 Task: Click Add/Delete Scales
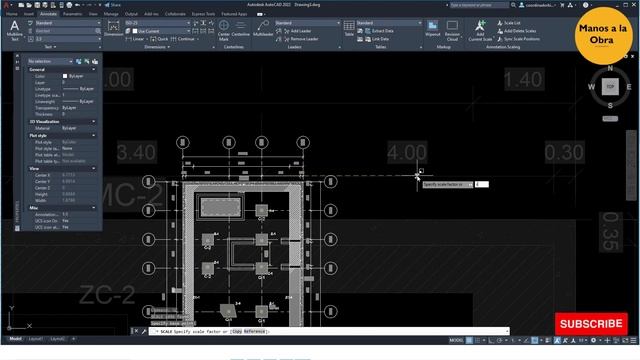click(x=516, y=31)
